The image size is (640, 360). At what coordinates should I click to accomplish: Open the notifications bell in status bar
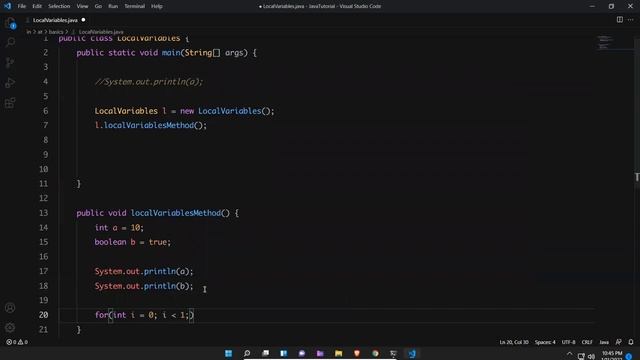pos(631,342)
